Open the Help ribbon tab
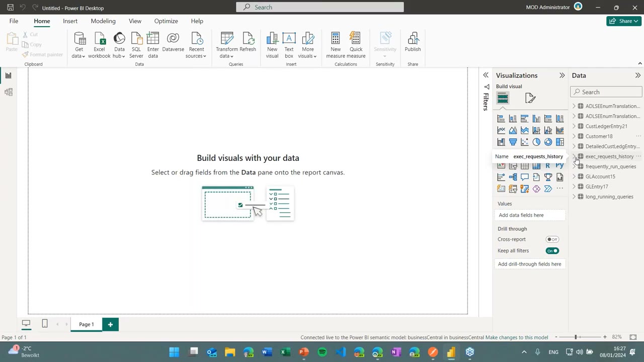Viewport: 644px width, 362px height. (197, 21)
